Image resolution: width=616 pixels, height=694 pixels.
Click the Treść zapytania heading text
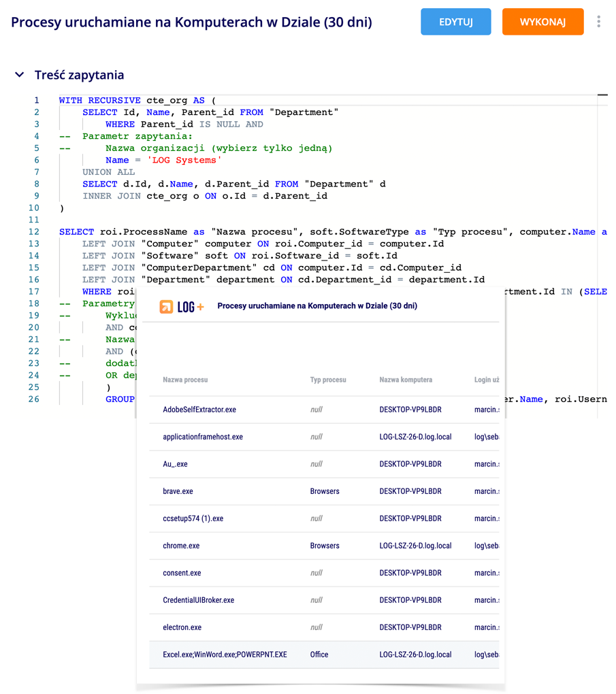tap(79, 75)
